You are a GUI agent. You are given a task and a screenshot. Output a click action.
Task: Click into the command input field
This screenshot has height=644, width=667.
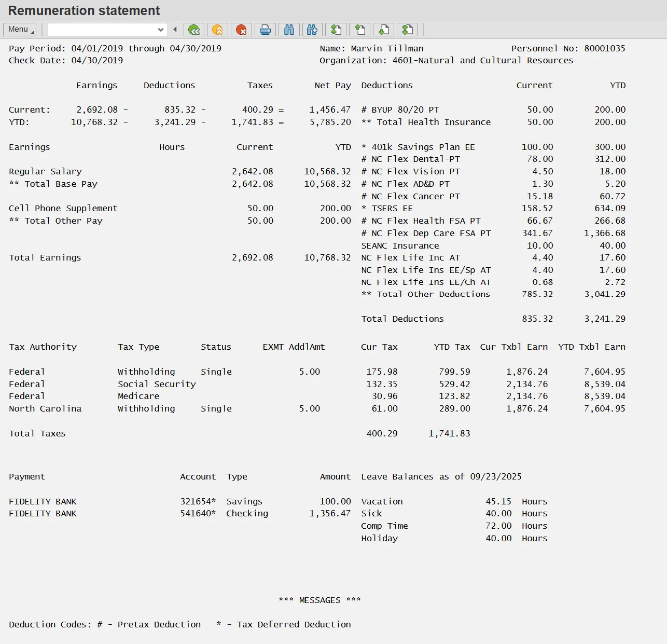pos(102,30)
